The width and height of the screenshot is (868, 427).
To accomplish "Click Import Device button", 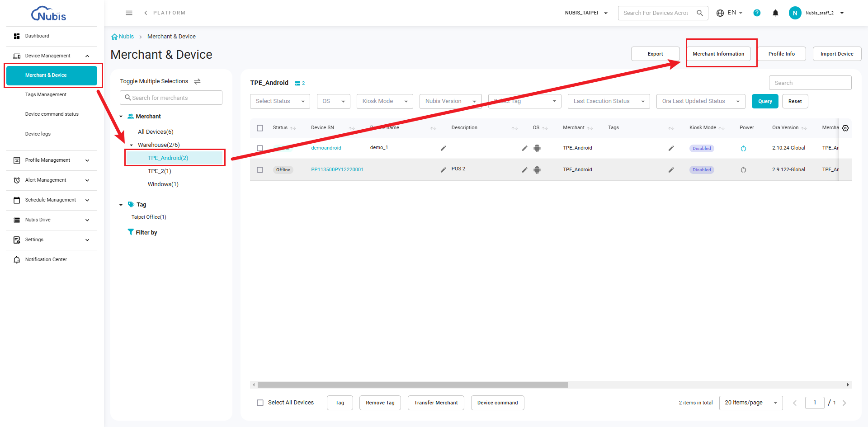I will 837,54.
